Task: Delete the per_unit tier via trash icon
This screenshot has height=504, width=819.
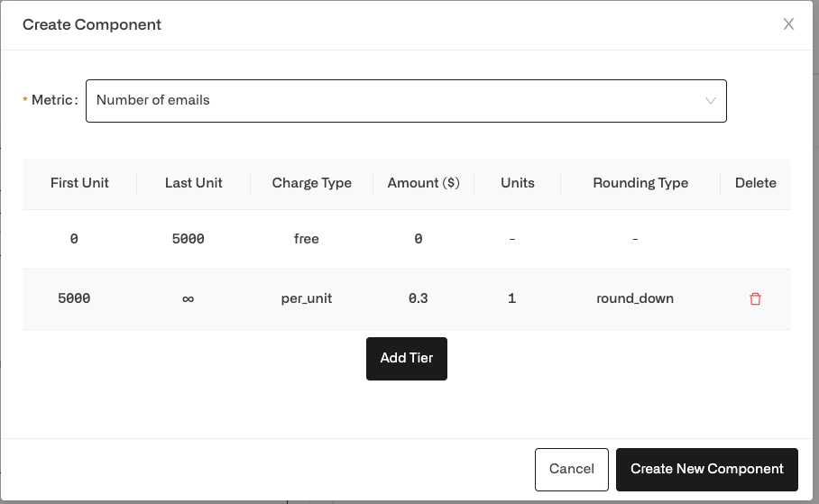Action: click(755, 298)
